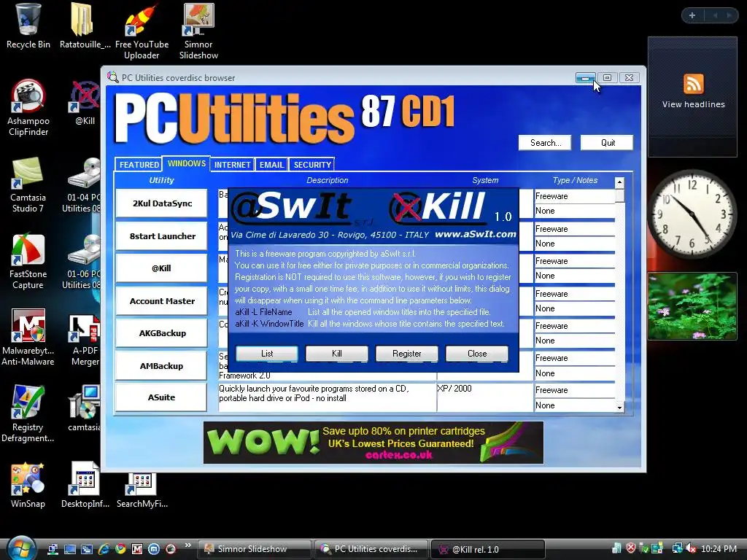The height and width of the screenshot is (560, 747).
Task: Open FastStone Capture shortcut
Action: (x=28, y=262)
